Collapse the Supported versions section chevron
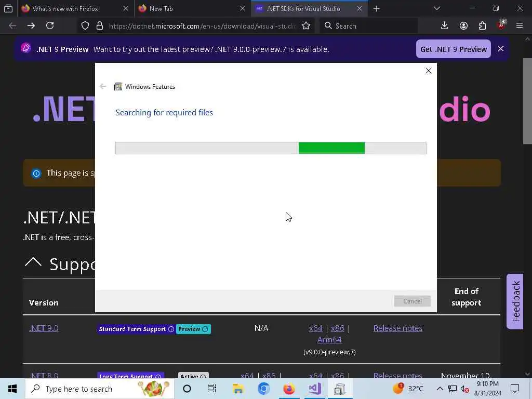This screenshot has width=532, height=399. [33, 262]
